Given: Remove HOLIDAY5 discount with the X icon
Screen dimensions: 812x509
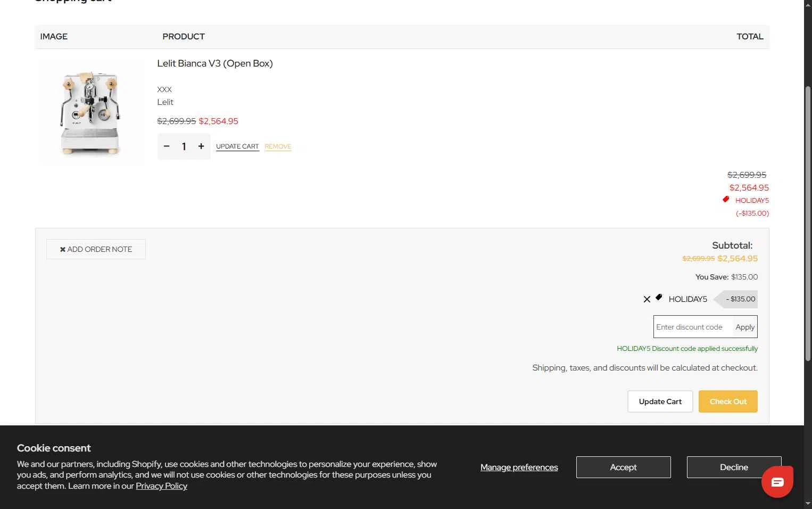Looking at the screenshot, I should [x=647, y=299].
